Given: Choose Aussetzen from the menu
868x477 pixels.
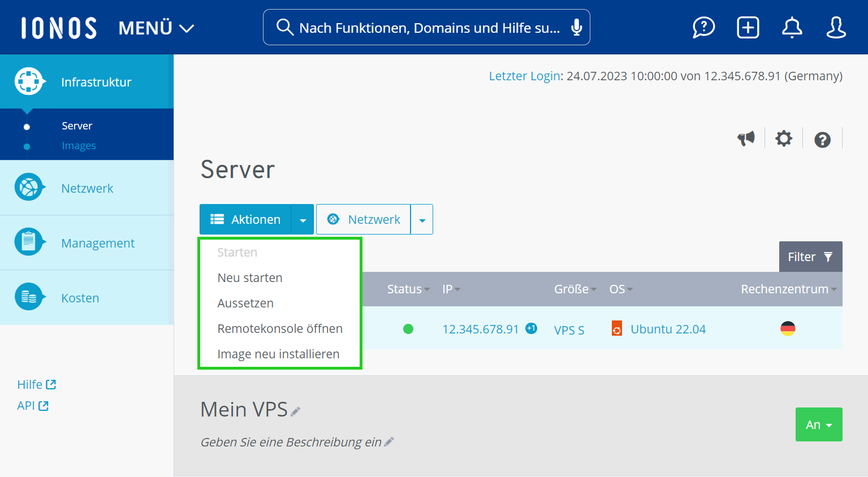Looking at the screenshot, I should pyautogui.click(x=245, y=303).
